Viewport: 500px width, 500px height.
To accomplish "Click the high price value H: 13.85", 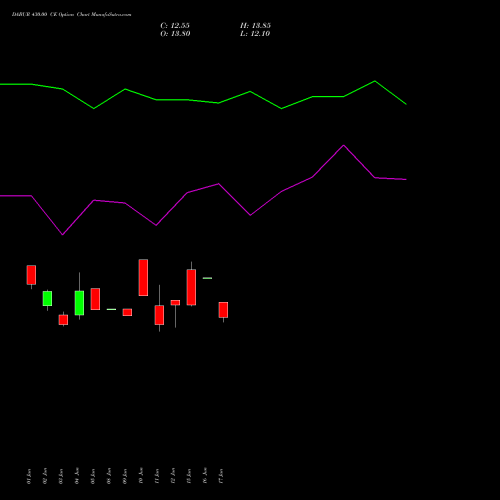I will 255,26.
